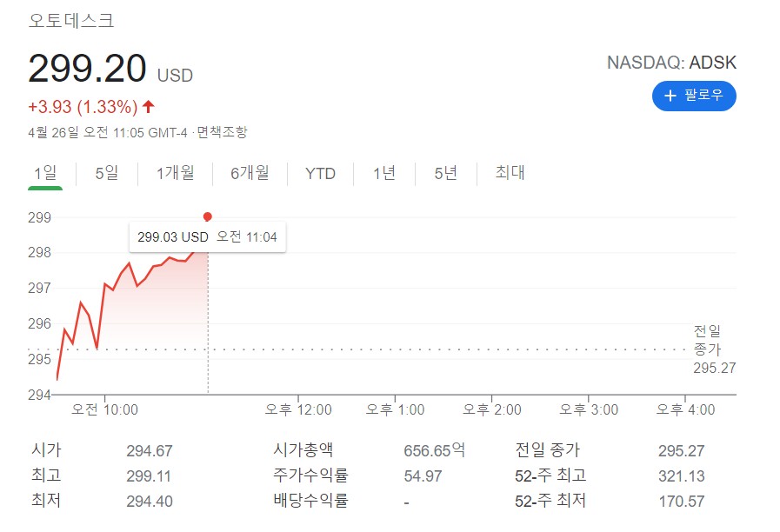
Task: Choose the 최대 range tab
Action: pos(510,173)
